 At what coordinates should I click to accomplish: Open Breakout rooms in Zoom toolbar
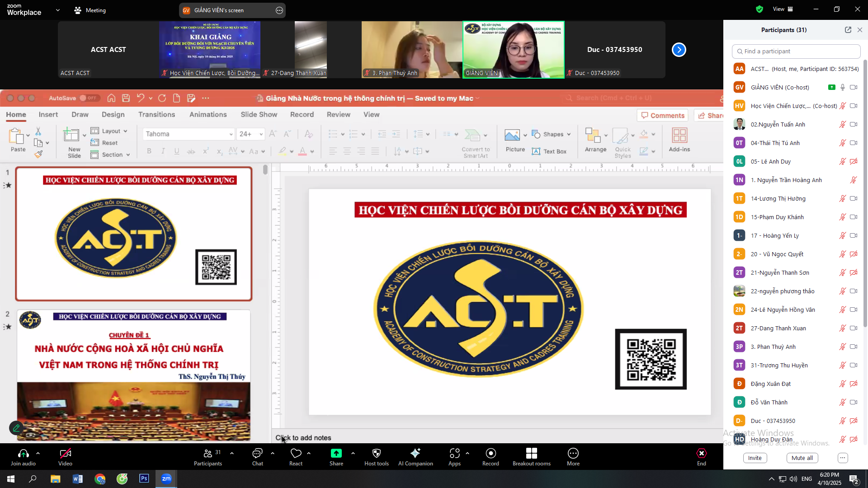pos(531,453)
